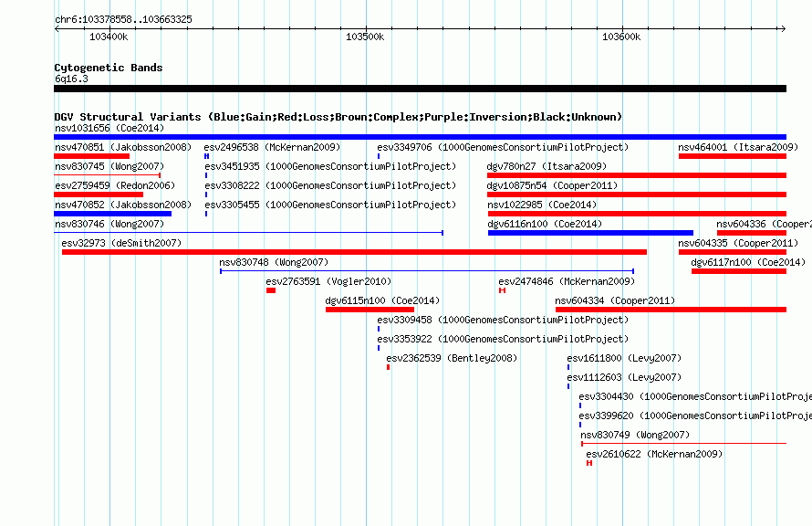Select the nsv604336 (Cooper) label
The image size is (812, 526).
pos(764,224)
